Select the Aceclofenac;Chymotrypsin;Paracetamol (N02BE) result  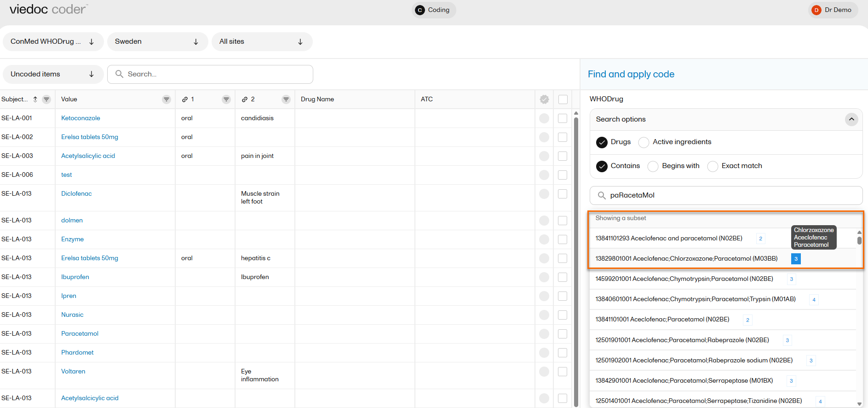point(684,279)
